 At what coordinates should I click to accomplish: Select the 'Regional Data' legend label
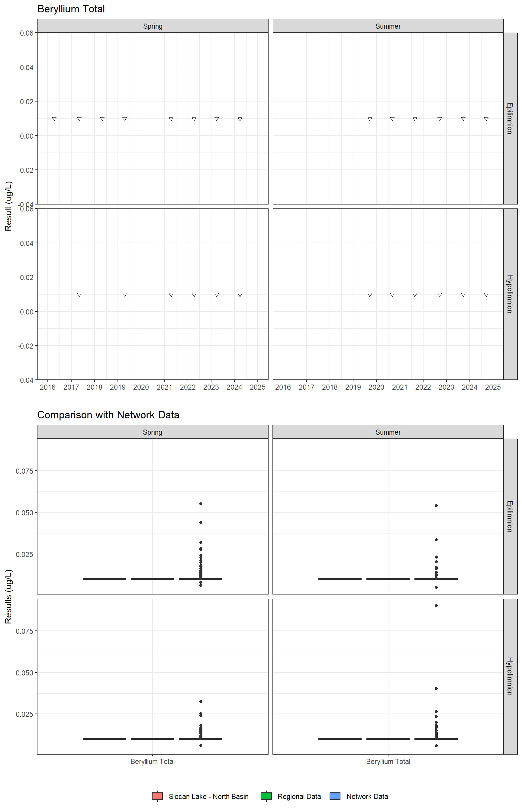[299, 796]
